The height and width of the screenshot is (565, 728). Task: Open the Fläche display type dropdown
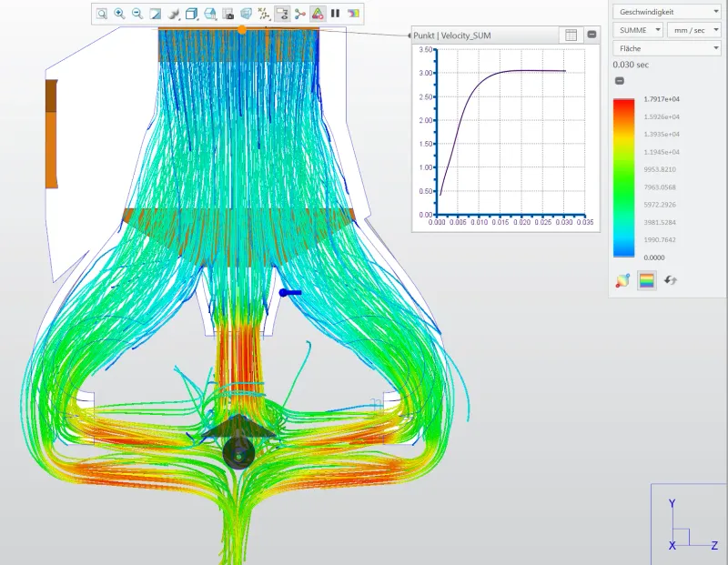click(x=667, y=48)
